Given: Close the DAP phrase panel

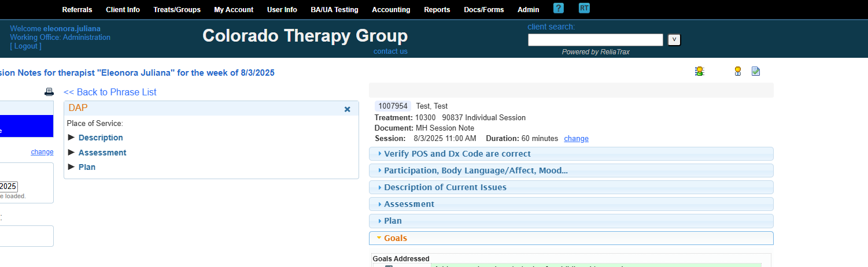Looking at the screenshot, I should pyautogui.click(x=347, y=109).
